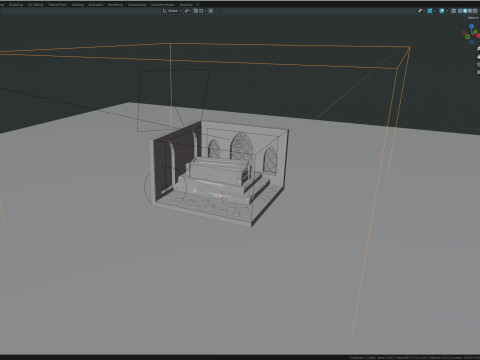Switch to the Sculpting workspace tab
480x360 pixels.
pyautogui.click(x=16, y=5)
